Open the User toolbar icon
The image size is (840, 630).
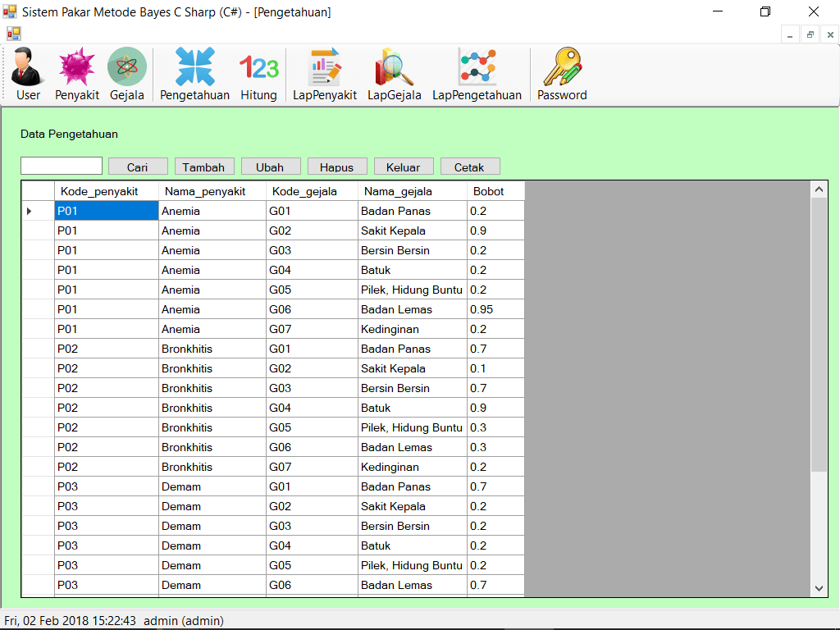[x=28, y=68]
